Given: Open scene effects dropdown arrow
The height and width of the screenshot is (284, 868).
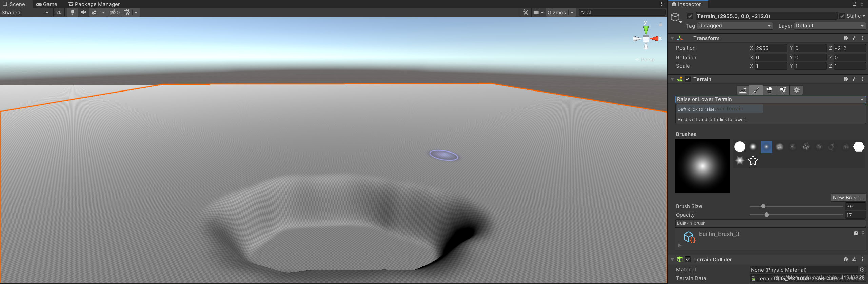Looking at the screenshot, I should 103,12.
